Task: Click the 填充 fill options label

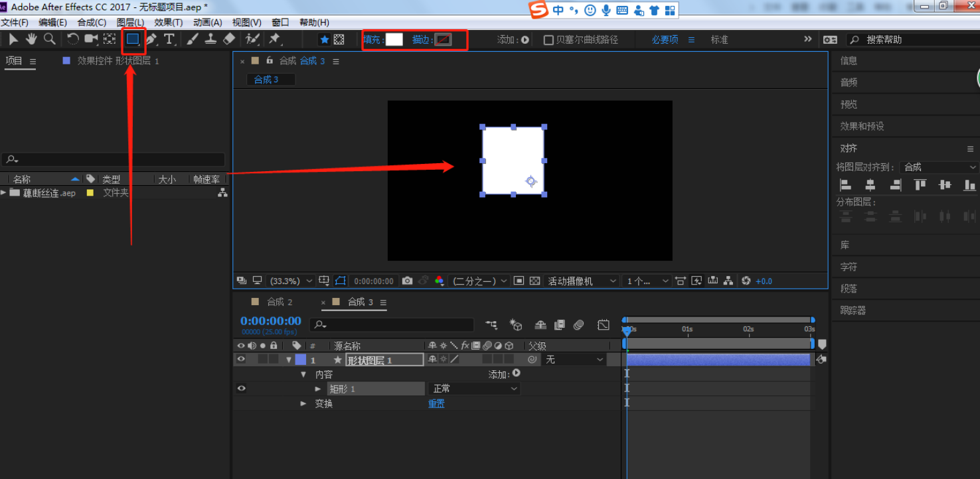Action: [372, 40]
